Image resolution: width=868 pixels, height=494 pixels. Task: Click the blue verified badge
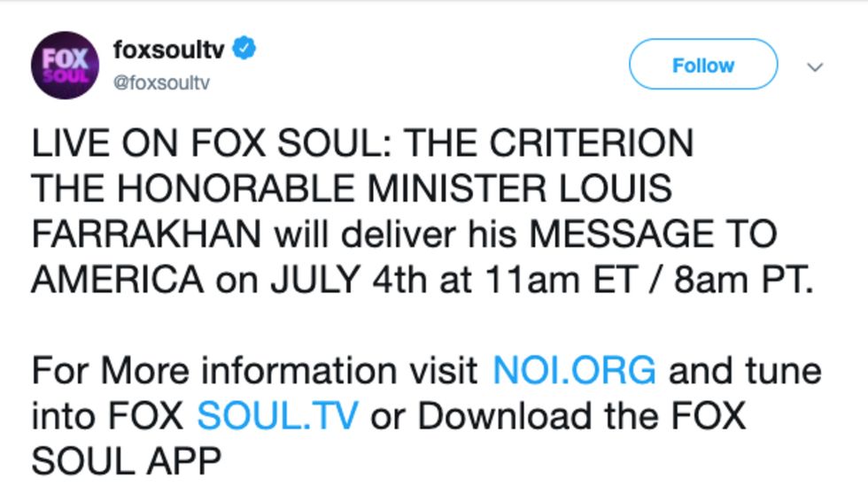244,50
